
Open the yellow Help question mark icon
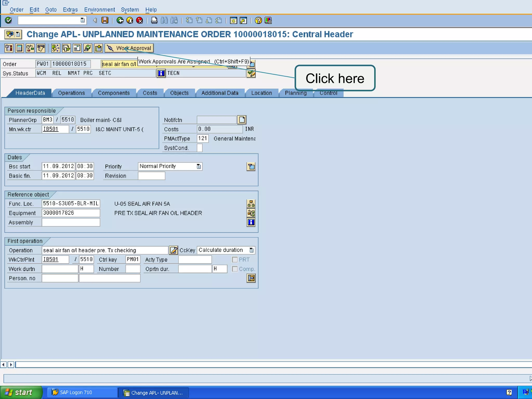pyautogui.click(x=258, y=20)
